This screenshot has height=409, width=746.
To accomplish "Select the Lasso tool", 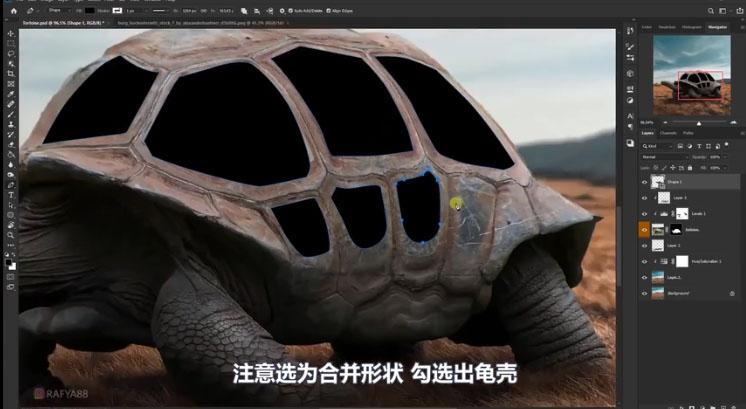I will click(11, 54).
